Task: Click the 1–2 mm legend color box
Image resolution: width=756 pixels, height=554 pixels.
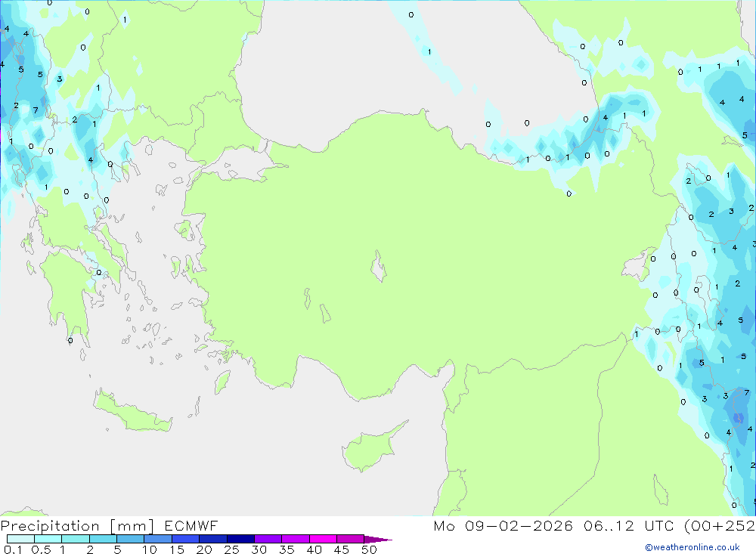Action: [x=76, y=539]
